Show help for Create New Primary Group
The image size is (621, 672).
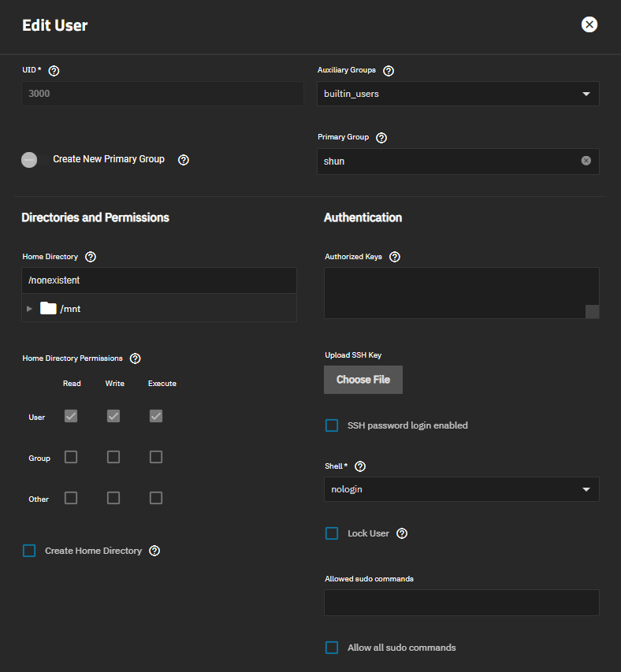(x=184, y=159)
